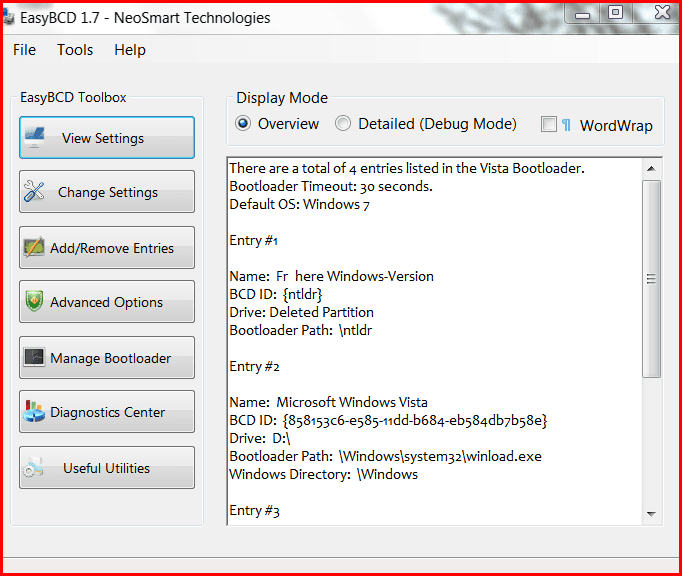Click the 'Name: Fr here Windows-Version' line
Image resolution: width=682 pixels, height=576 pixels.
[x=331, y=277]
